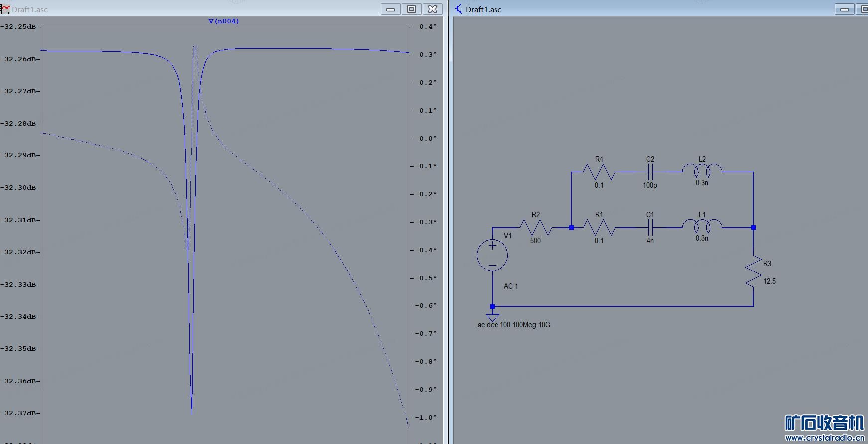Image resolution: width=868 pixels, height=444 pixels.
Task: Click the V(n004) trace label
Action: 223,21
